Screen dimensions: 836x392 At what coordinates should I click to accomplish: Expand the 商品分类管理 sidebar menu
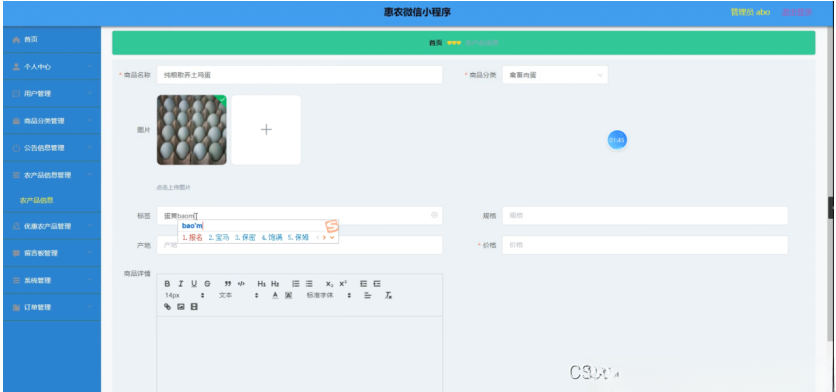point(52,121)
